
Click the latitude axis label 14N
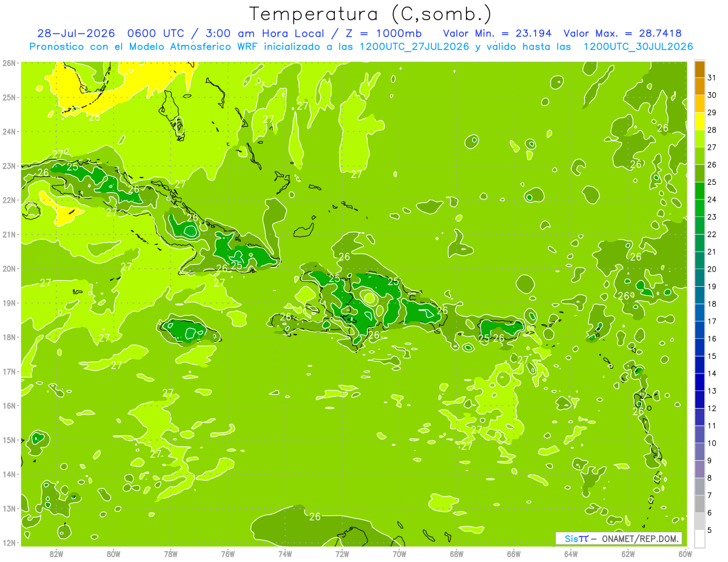8,474
